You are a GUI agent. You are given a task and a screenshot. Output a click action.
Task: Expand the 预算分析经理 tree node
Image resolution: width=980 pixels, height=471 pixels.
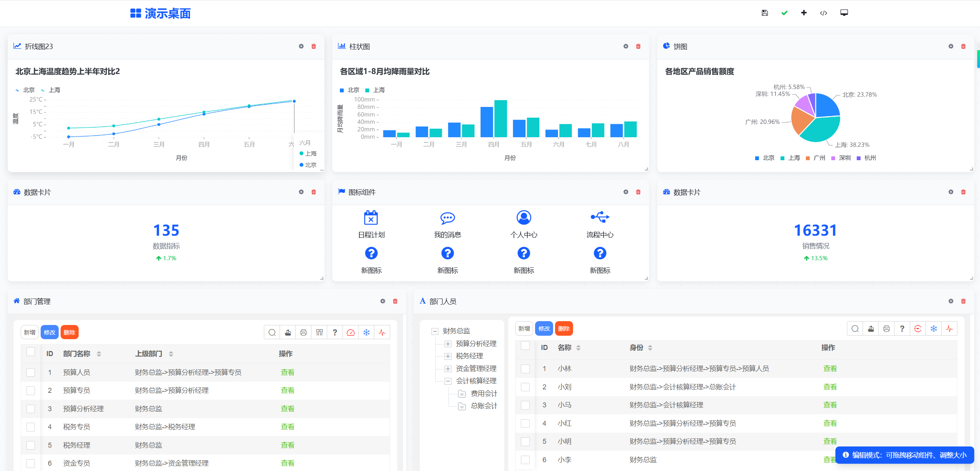coord(448,344)
